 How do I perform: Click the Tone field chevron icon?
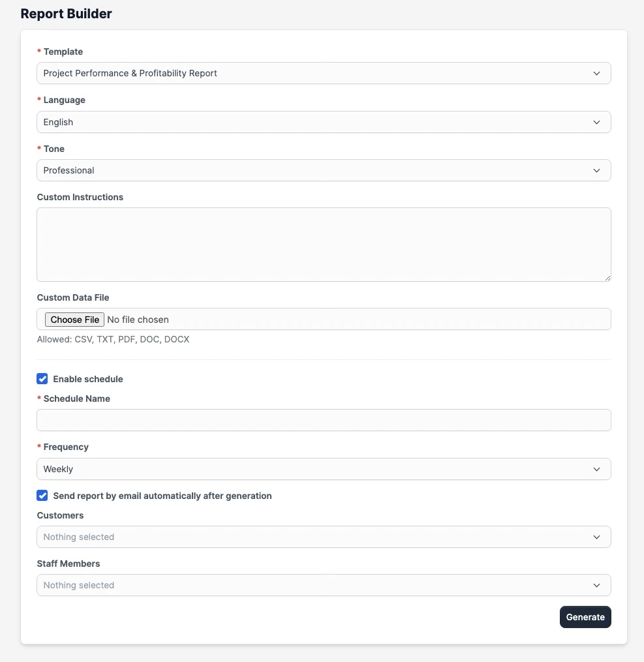click(596, 170)
